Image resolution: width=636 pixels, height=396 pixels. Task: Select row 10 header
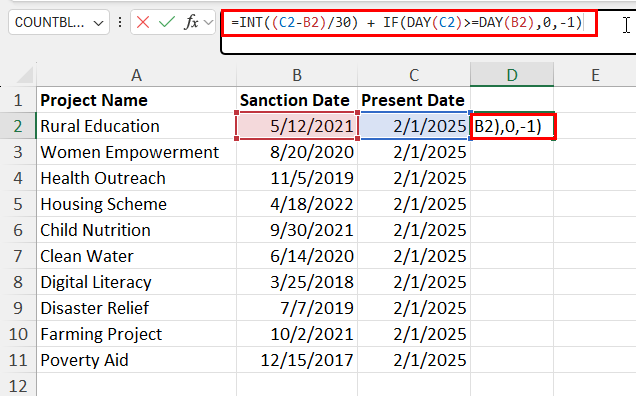click(18, 334)
